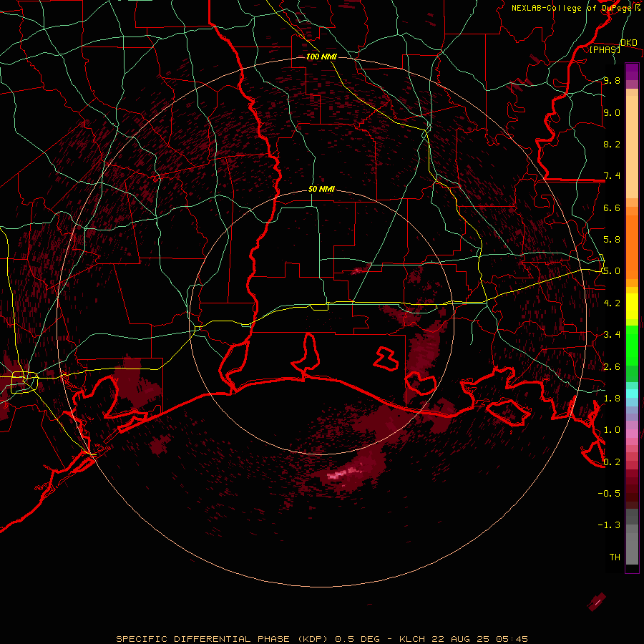Click the 5.8 value on the color scale
This screenshot has width=644, height=644.
612,240
